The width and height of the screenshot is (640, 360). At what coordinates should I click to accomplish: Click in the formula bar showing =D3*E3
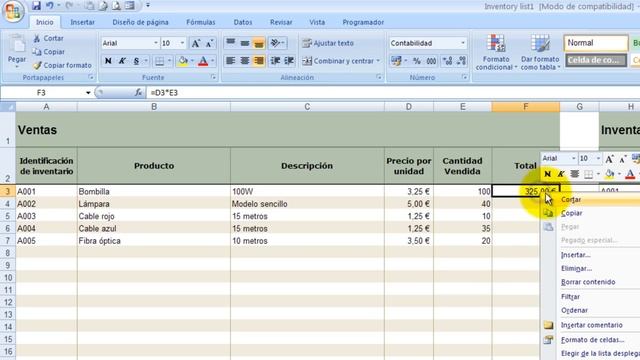pyautogui.click(x=393, y=93)
